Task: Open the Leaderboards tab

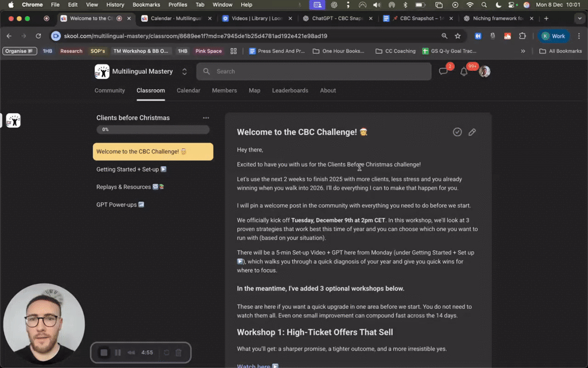Action: click(x=290, y=90)
